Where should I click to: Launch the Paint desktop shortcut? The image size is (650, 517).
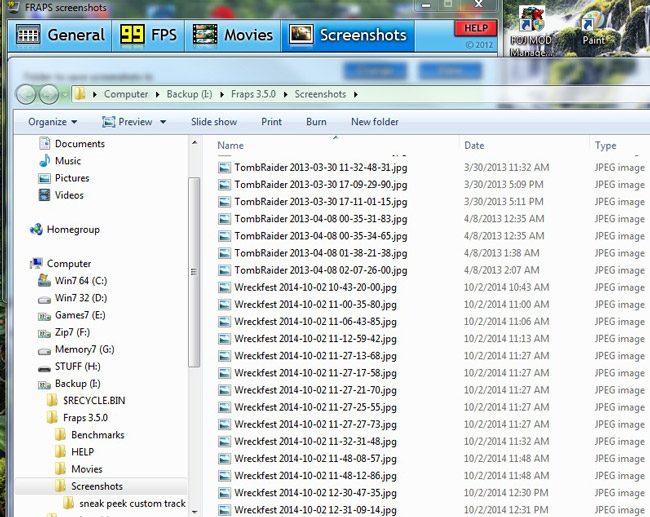tap(593, 28)
